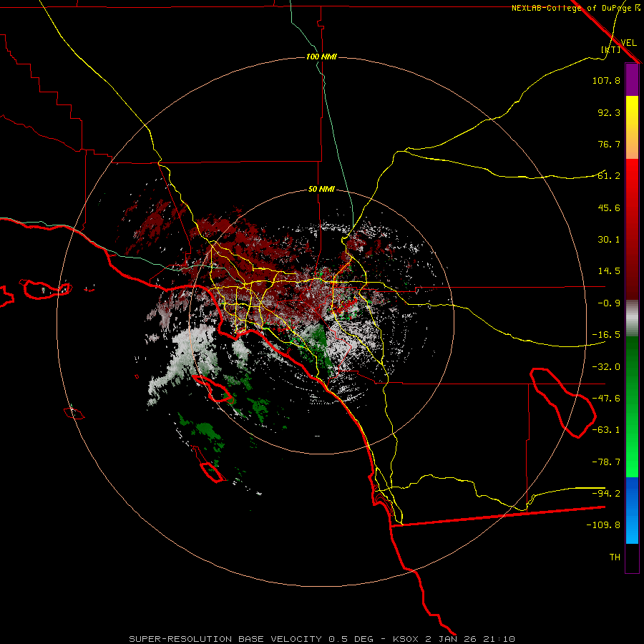Image resolution: width=644 pixels, height=644 pixels.
Task: Select the 92.3 scale value
Action: pos(609,112)
